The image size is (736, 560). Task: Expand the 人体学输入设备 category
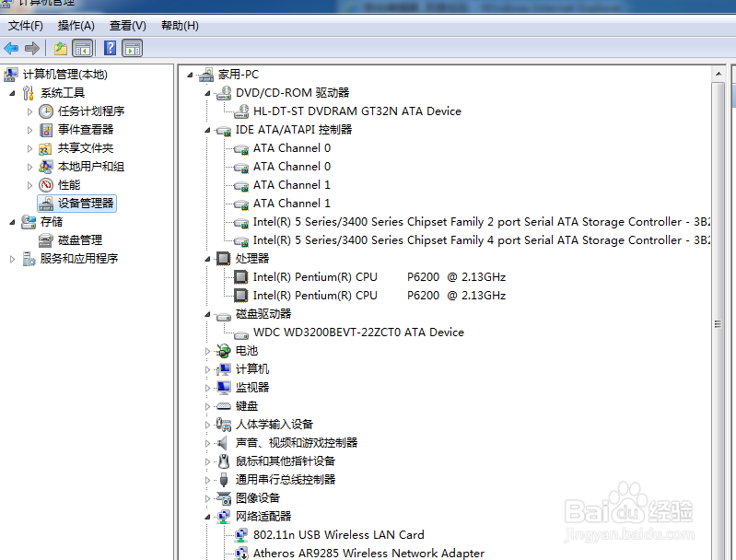[x=207, y=425]
